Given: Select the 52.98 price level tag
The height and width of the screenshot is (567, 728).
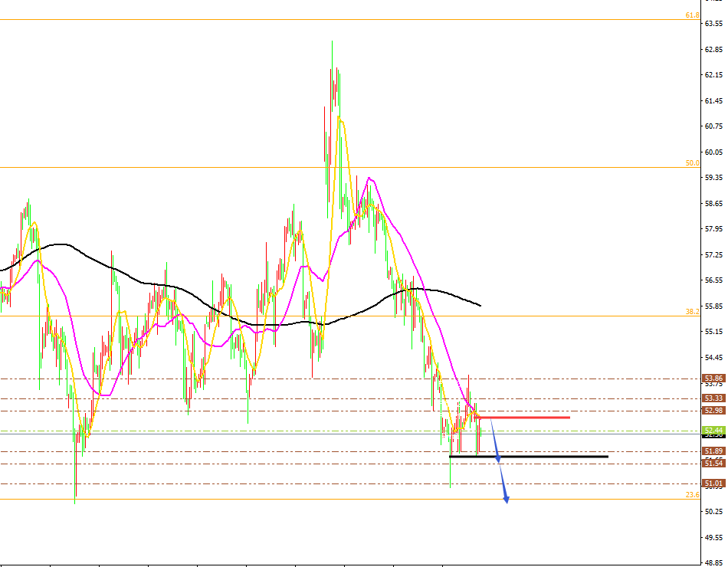Looking at the screenshot, I should pyautogui.click(x=713, y=411).
